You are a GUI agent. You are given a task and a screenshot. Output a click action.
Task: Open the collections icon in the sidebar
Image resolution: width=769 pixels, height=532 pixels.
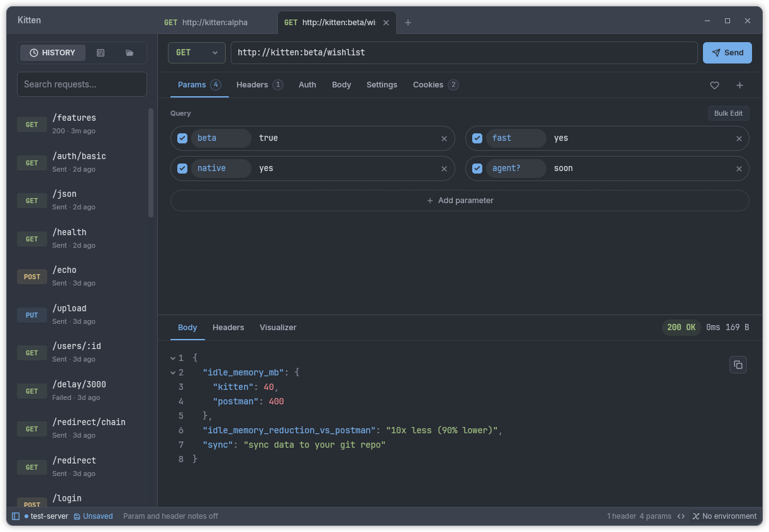pos(101,53)
